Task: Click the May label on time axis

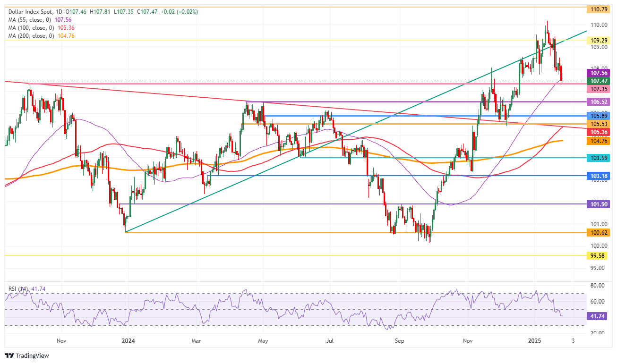Action: coord(263,340)
